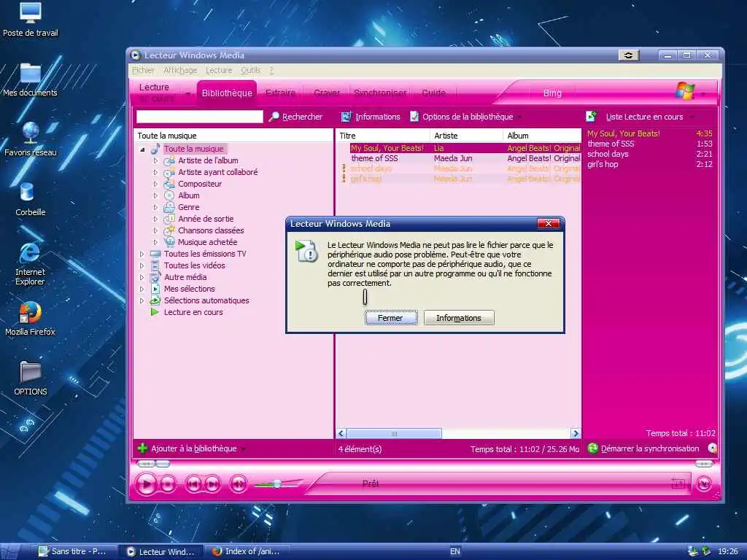
Task: Switch to the Guide tab
Action: click(x=433, y=93)
